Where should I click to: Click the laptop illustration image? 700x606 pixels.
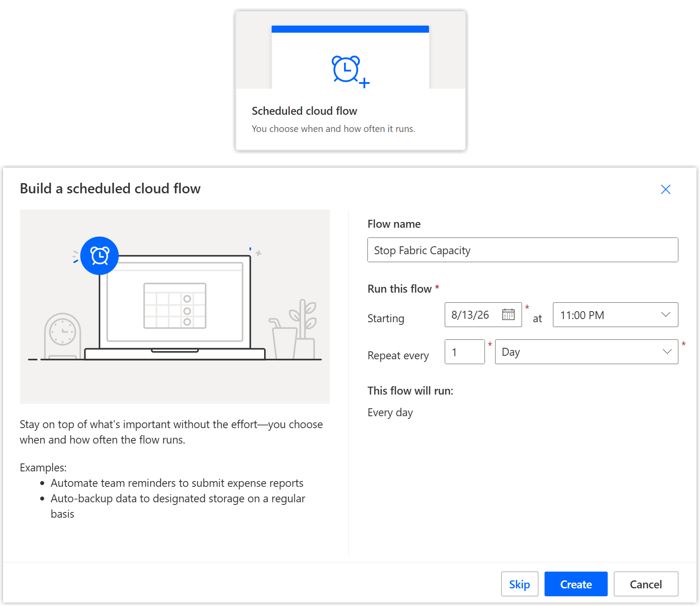click(175, 307)
